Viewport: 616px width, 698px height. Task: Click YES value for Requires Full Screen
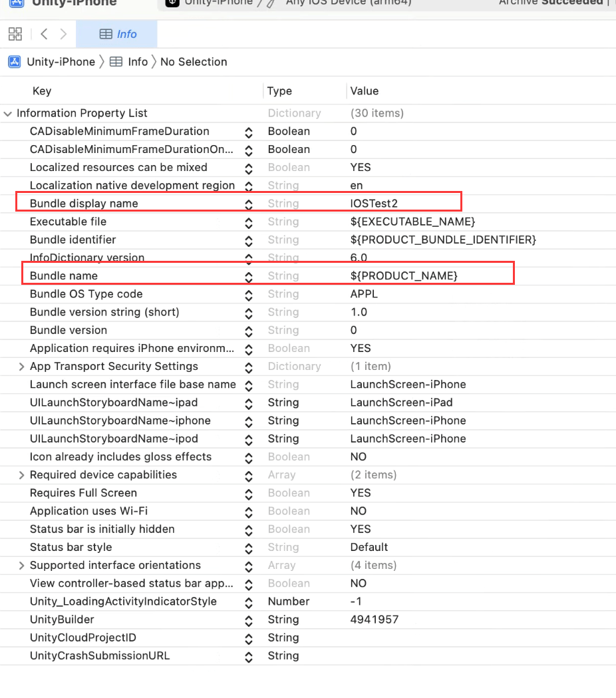(361, 493)
